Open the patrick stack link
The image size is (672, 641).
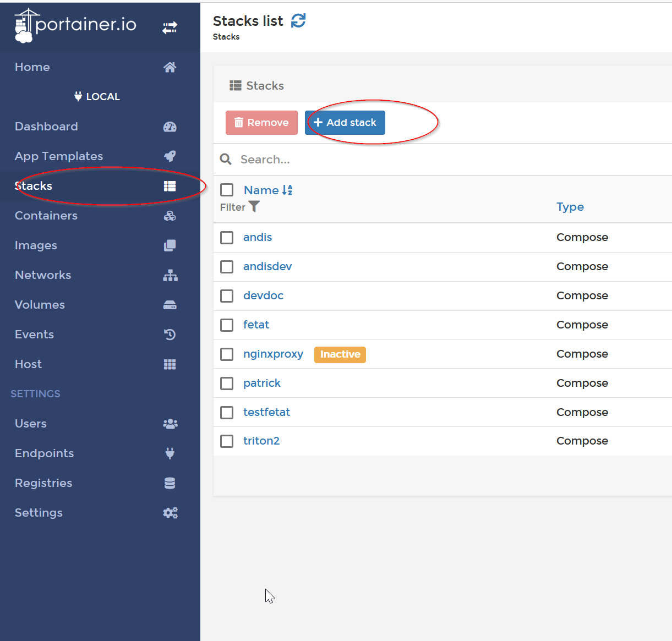pyautogui.click(x=262, y=383)
